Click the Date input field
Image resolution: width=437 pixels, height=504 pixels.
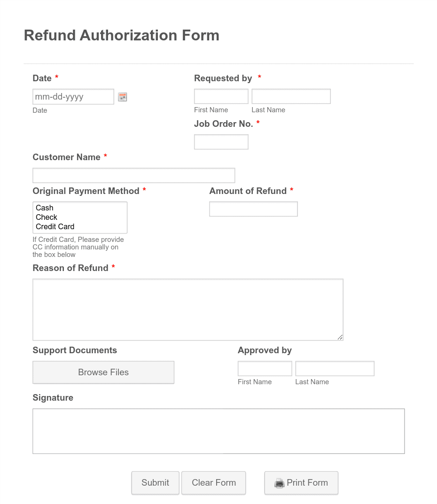73,96
